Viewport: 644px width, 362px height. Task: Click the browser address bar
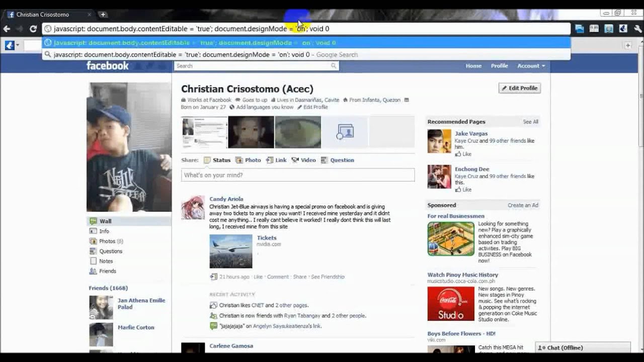pos(306,29)
